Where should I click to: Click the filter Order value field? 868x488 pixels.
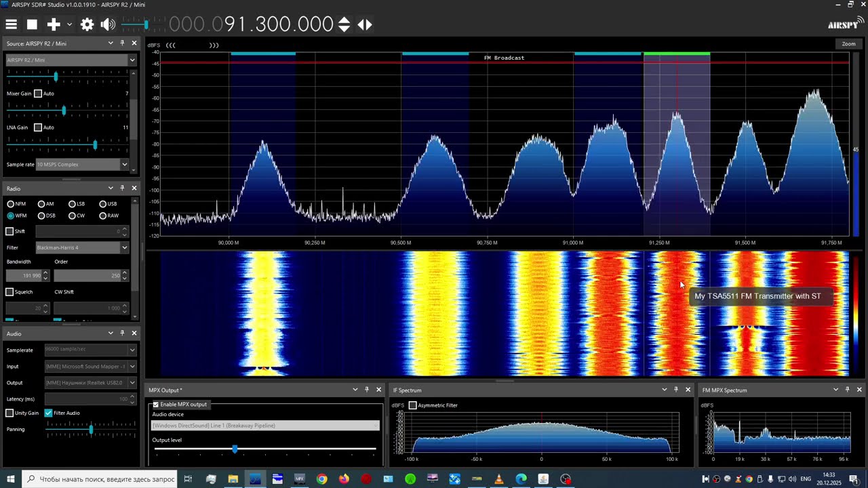click(87, 276)
